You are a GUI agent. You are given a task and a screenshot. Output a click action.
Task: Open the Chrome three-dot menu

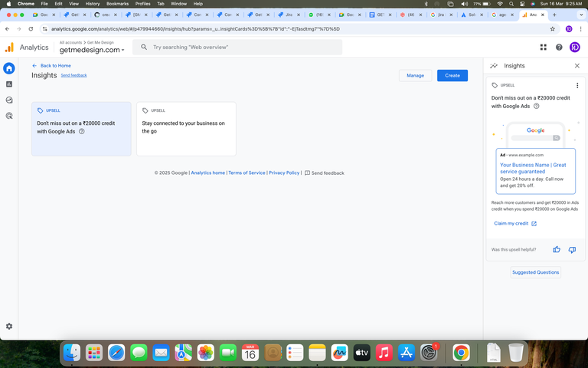coord(580,29)
